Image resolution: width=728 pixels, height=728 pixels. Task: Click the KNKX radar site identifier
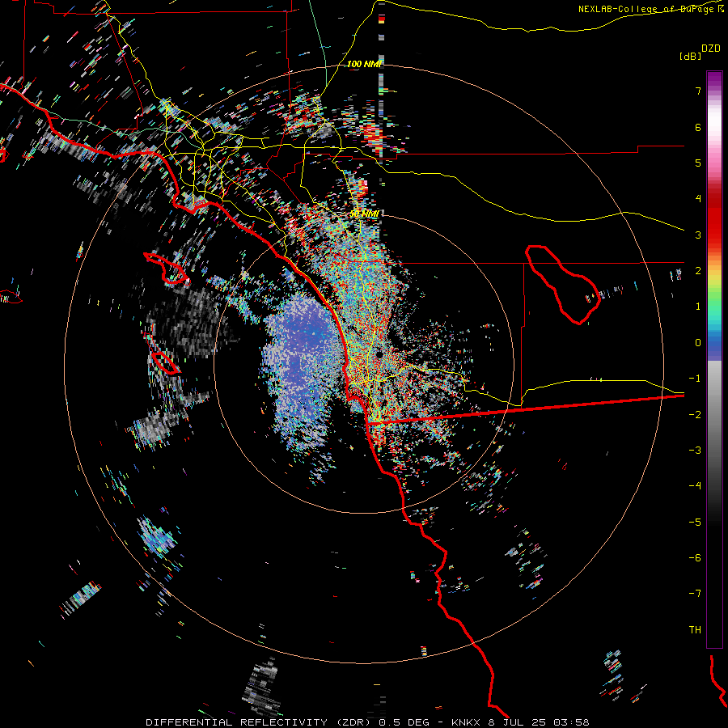click(468, 722)
